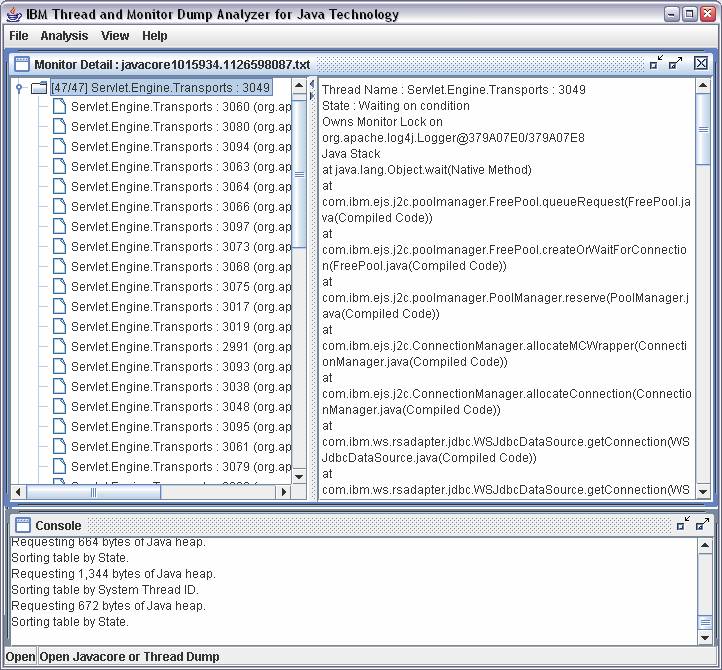Screen dimensions: 722x670
Task: Maximize the Monitor Detail internal frame
Action: [676, 63]
